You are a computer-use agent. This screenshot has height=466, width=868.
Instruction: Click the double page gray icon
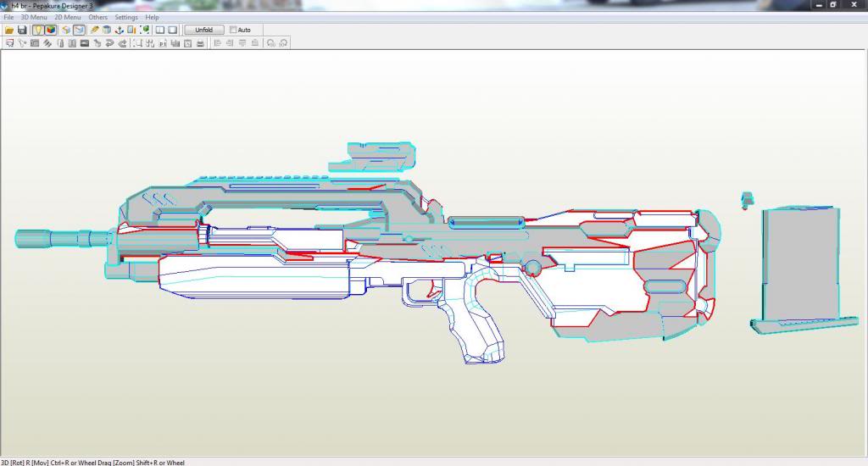(x=72, y=43)
